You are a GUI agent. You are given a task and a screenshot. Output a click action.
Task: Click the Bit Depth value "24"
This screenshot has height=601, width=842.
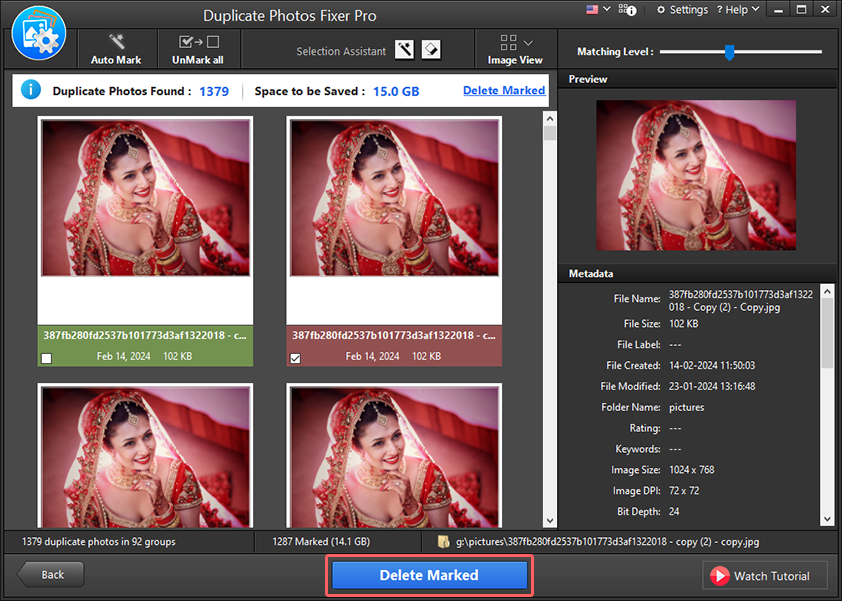coord(674,512)
